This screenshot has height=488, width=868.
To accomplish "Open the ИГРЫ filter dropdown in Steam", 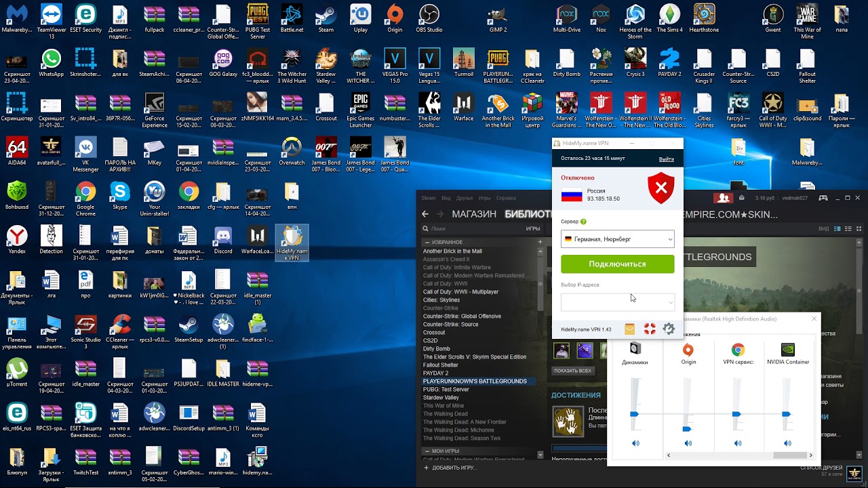I will pos(533,229).
